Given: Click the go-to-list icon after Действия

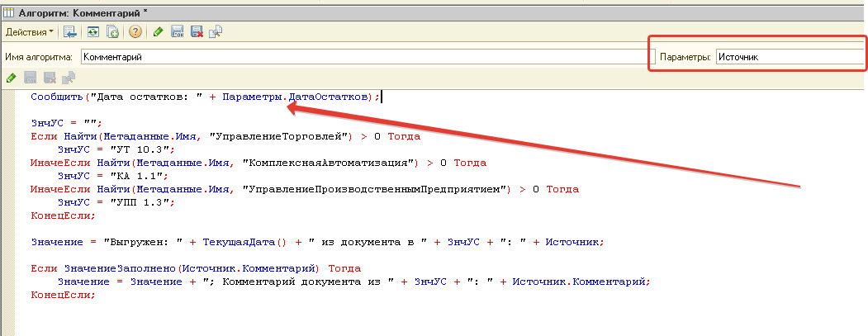Looking at the screenshot, I should (x=70, y=32).
